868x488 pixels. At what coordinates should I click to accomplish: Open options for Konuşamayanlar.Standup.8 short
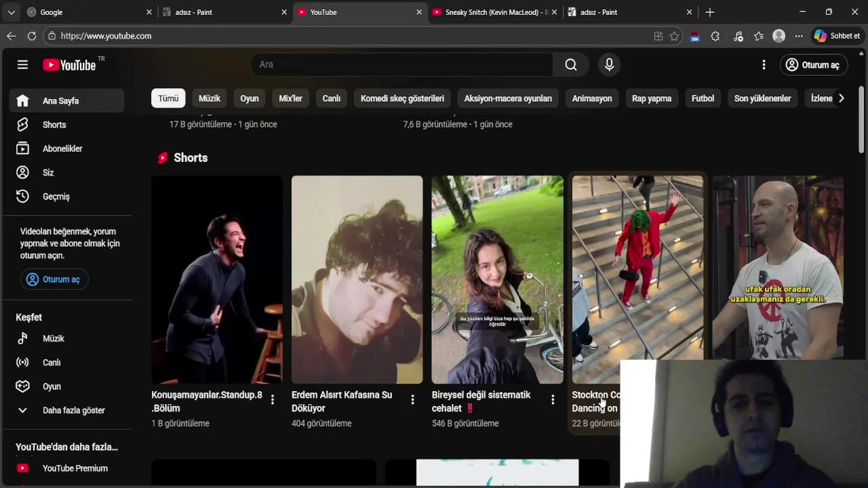tap(273, 400)
